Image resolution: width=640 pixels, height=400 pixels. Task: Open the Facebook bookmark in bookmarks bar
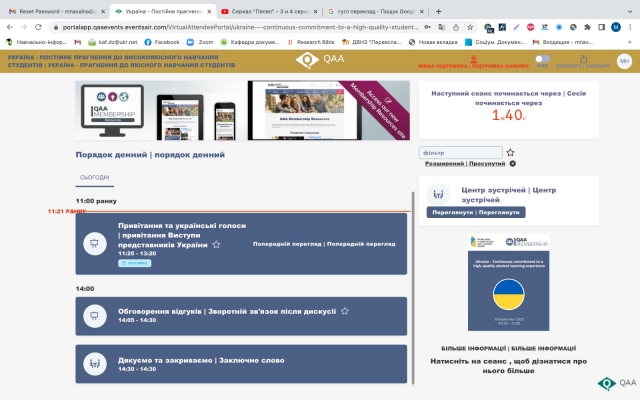click(x=162, y=43)
